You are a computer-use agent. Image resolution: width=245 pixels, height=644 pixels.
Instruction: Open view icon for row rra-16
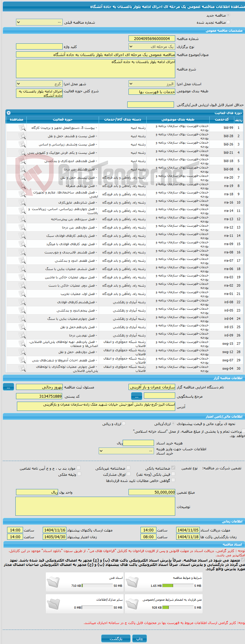22,202
